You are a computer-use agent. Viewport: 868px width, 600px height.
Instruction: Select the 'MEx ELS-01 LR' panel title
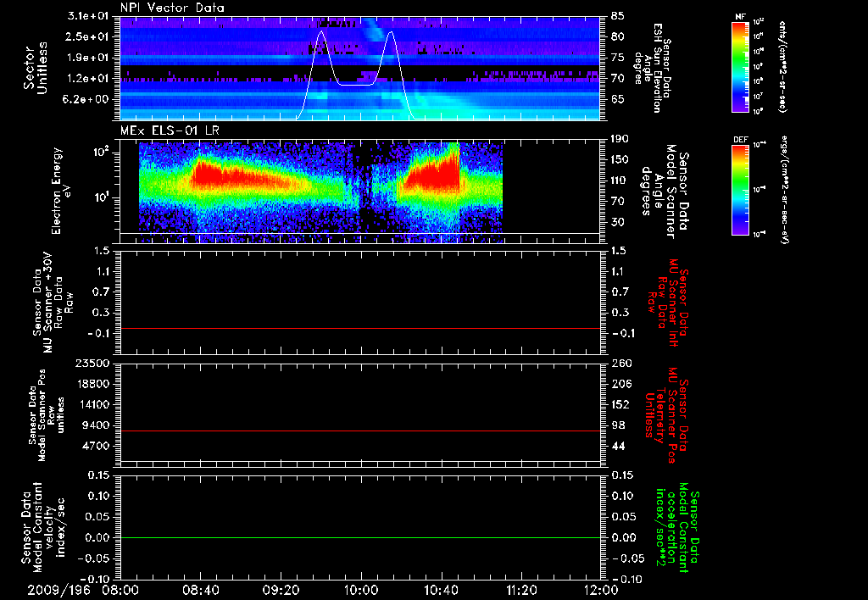click(x=170, y=131)
